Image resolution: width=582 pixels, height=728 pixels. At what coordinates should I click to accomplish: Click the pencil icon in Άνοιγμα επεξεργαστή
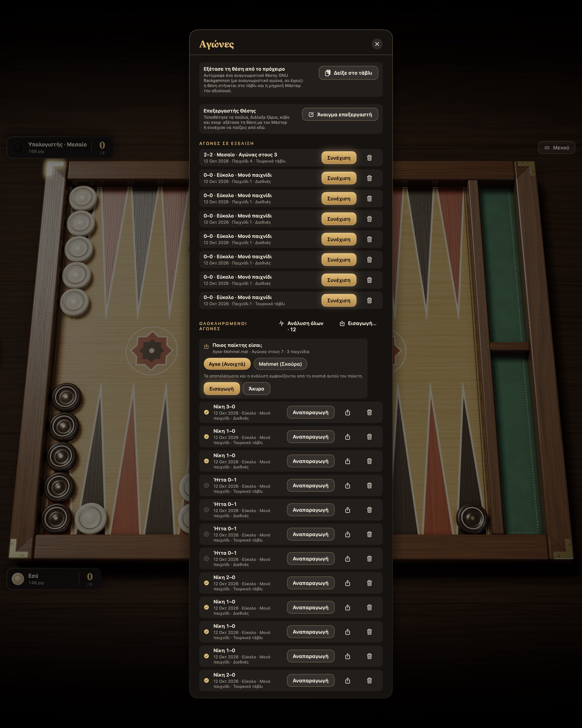[311, 114]
